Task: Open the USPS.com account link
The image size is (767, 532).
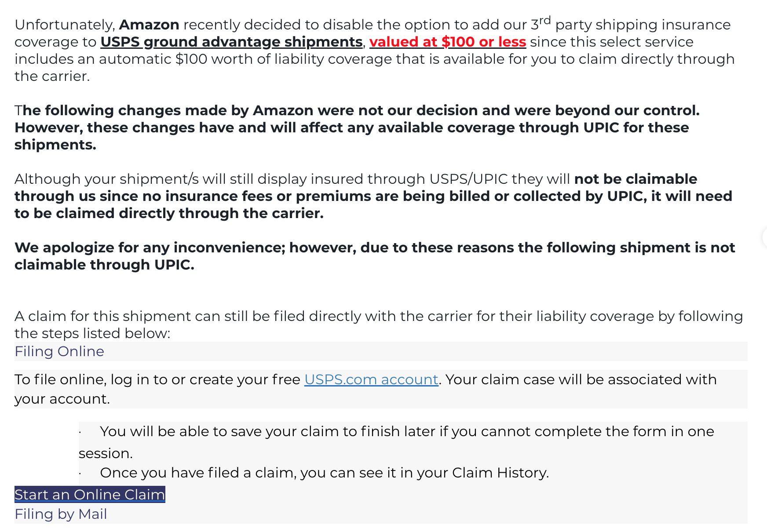Action: click(x=371, y=379)
